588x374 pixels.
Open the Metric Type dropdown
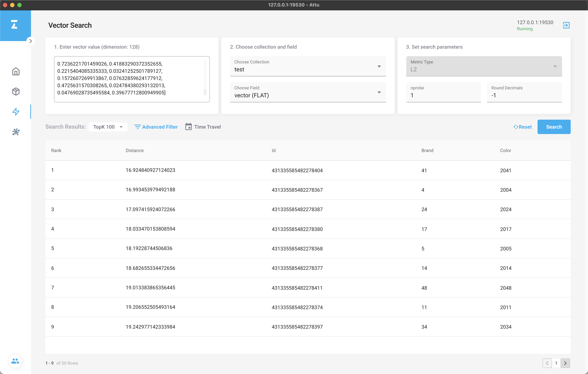click(484, 66)
